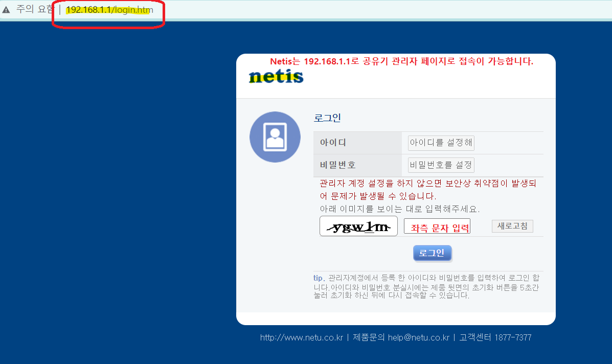Click the netis logo

point(276,77)
